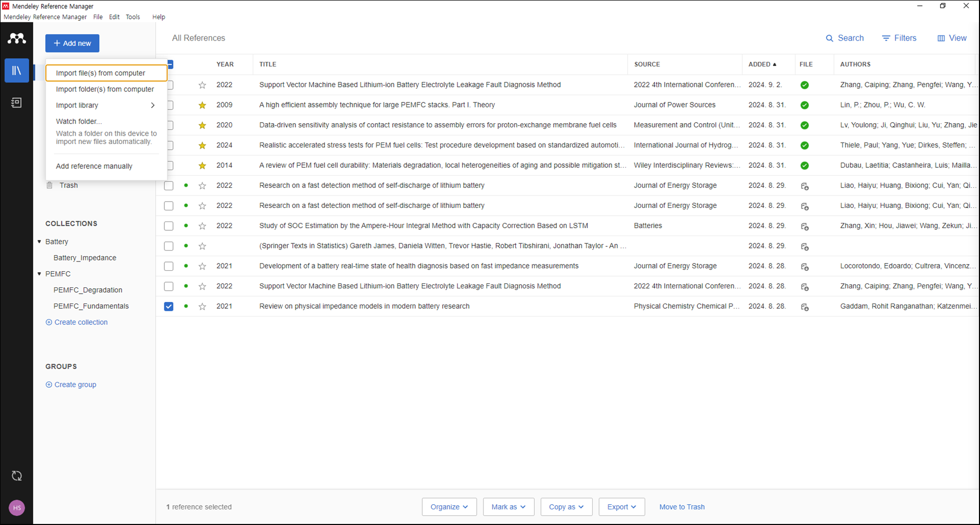Open the Filters panel
This screenshot has width=980, height=525.
tap(899, 38)
